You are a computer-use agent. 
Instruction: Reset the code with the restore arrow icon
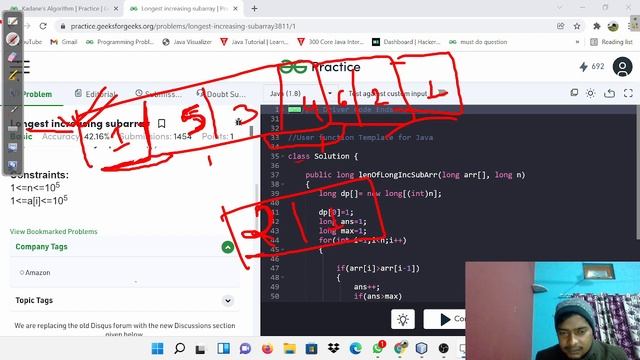click(609, 93)
